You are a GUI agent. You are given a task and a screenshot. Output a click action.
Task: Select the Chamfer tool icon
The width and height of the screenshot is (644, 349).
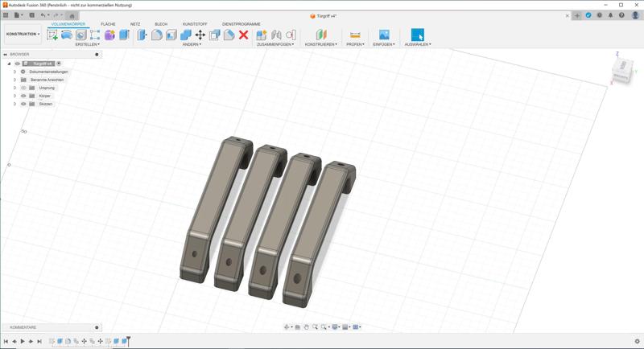[171, 35]
